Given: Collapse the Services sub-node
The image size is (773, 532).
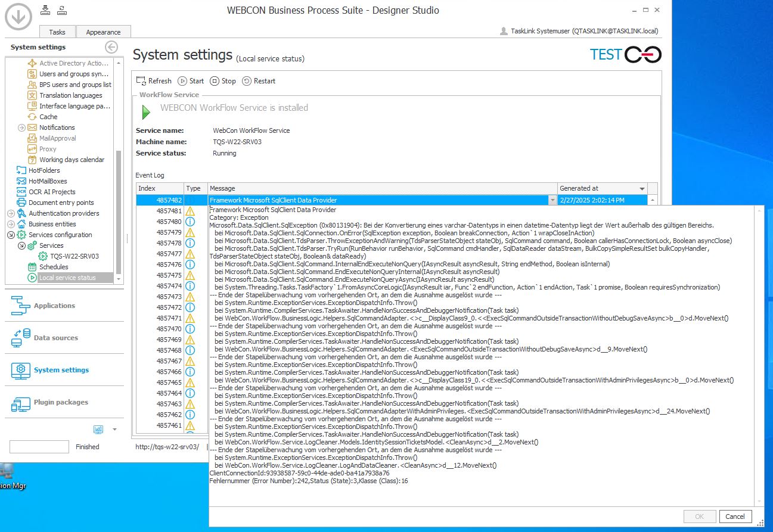Looking at the screenshot, I should 21,245.
